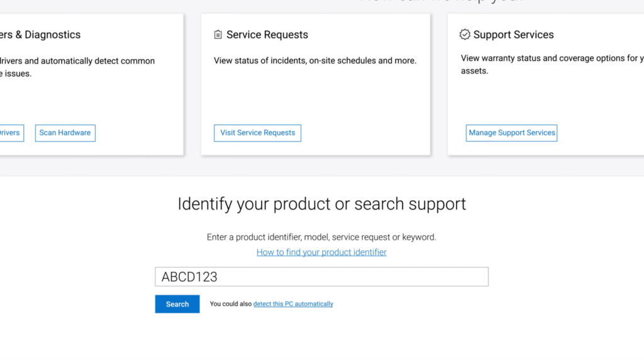Screen dimensions: 644x360
Task: Click the Enter a product identifier instruction text
Action: (x=321, y=237)
